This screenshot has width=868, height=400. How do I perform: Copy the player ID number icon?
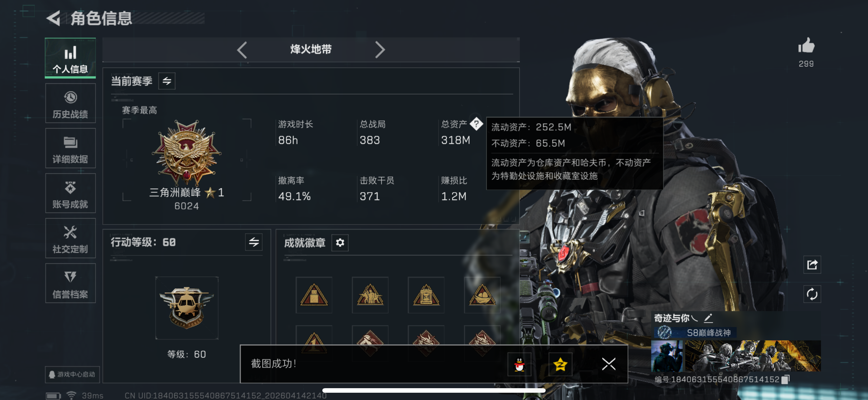(785, 379)
